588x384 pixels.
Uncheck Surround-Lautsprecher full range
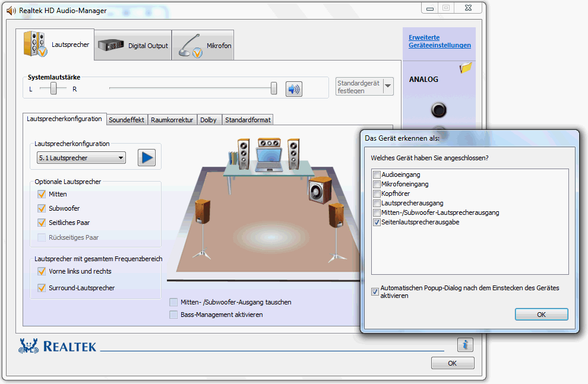tap(42, 288)
